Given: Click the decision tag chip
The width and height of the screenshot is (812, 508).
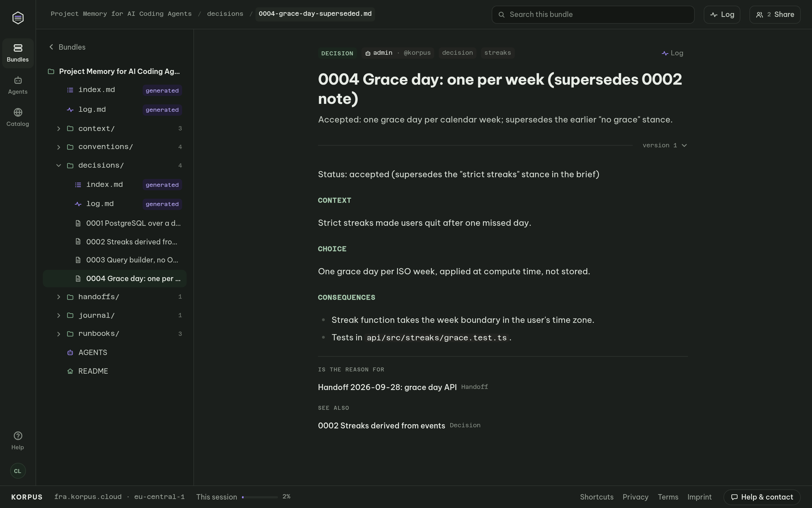Looking at the screenshot, I should [x=457, y=53].
